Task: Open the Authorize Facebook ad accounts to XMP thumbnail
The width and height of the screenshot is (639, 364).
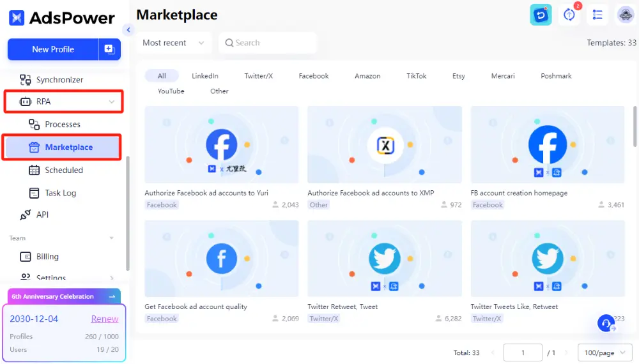Action: pos(385,144)
